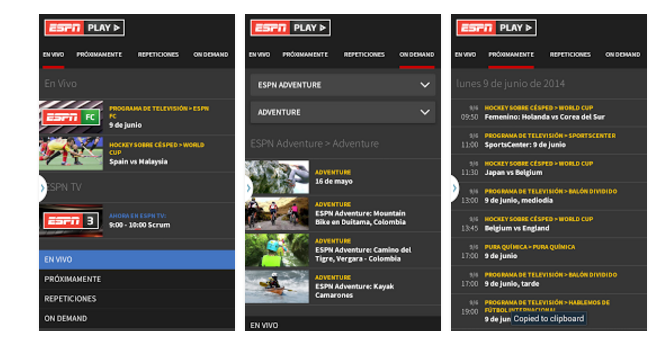Open side drawer arrow on left panel
657x360 pixels.
tap(42, 188)
